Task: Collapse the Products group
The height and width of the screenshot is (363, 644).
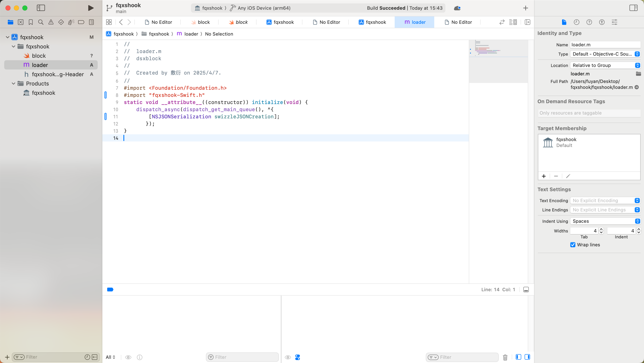Action: pos(13,84)
